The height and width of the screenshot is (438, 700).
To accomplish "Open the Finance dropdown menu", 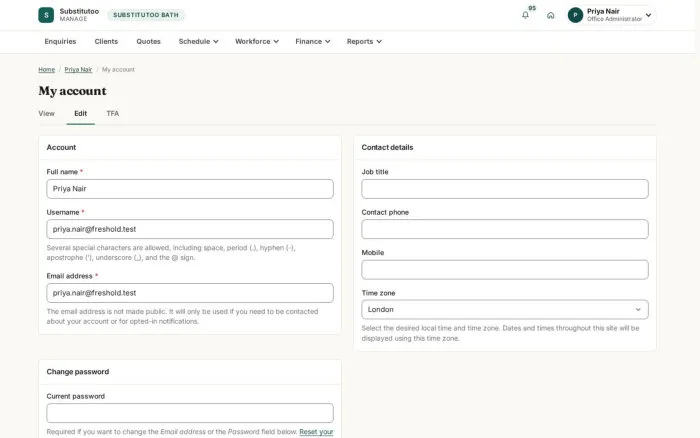I will click(312, 42).
